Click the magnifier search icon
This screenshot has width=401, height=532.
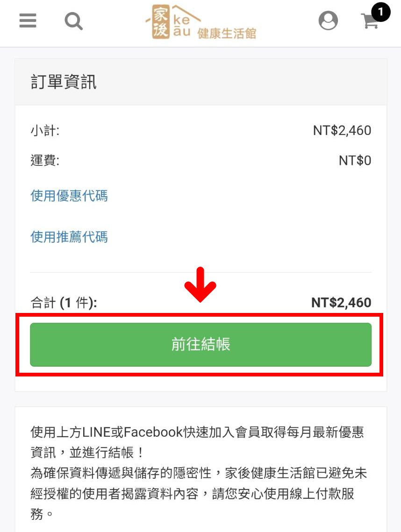[x=73, y=21]
